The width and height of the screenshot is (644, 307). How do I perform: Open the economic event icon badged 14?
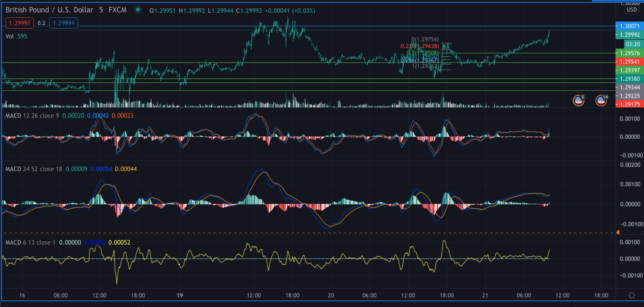click(x=601, y=100)
